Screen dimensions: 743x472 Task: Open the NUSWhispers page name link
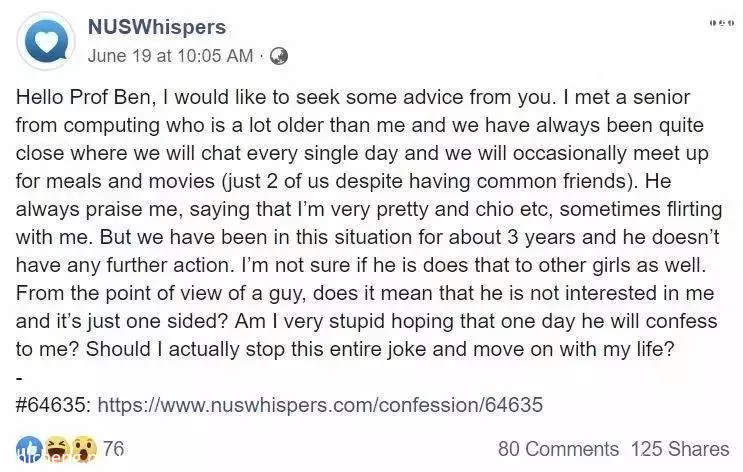[157, 27]
